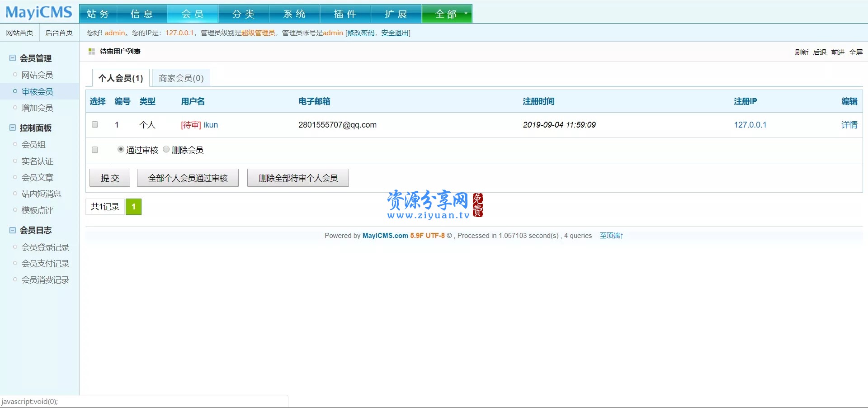868x408 pixels.
Task: Open the 信息 top menu
Action: pyautogui.click(x=142, y=14)
